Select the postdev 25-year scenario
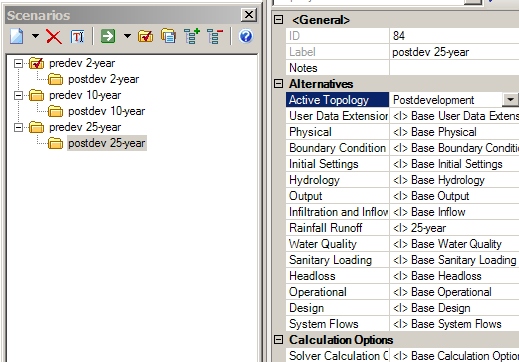The image size is (519, 362). [x=107, y=143]
